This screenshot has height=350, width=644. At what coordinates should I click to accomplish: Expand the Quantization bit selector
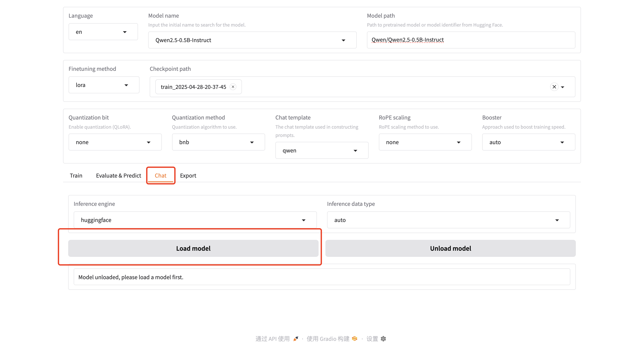[x=115, y=142]
